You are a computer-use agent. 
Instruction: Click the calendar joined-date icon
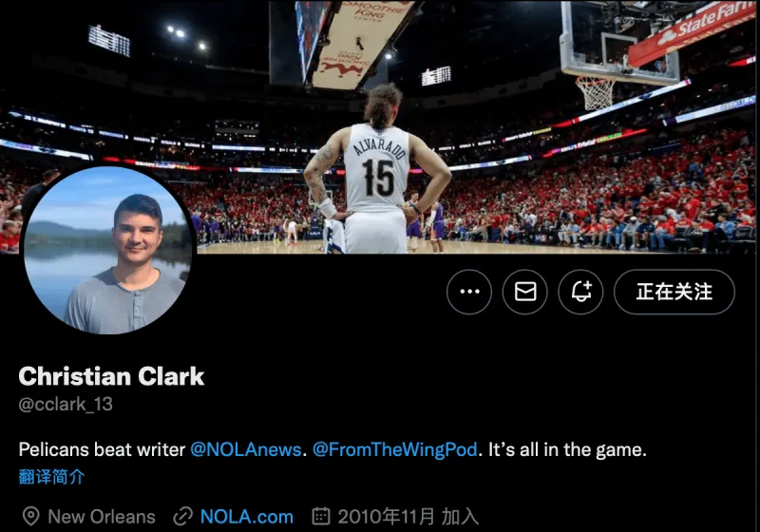coord(321,516)
